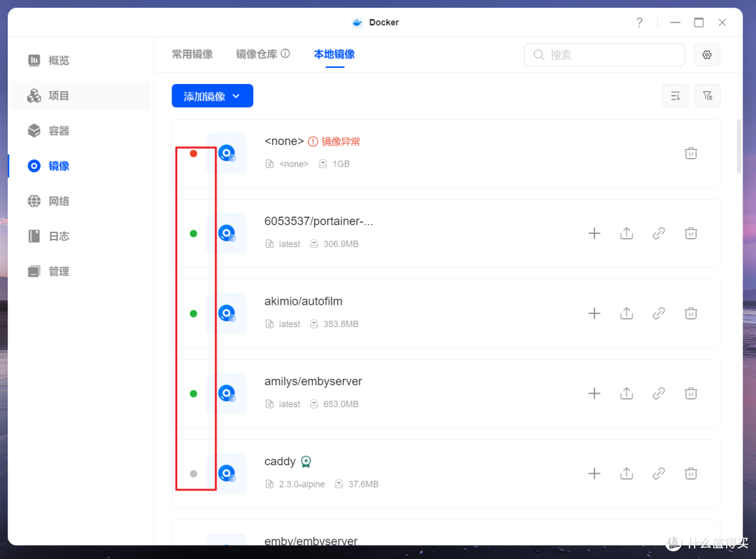
Task: Open link icon for akimio/autofilm
Action: pyautogui.click(x=659, y=314)
